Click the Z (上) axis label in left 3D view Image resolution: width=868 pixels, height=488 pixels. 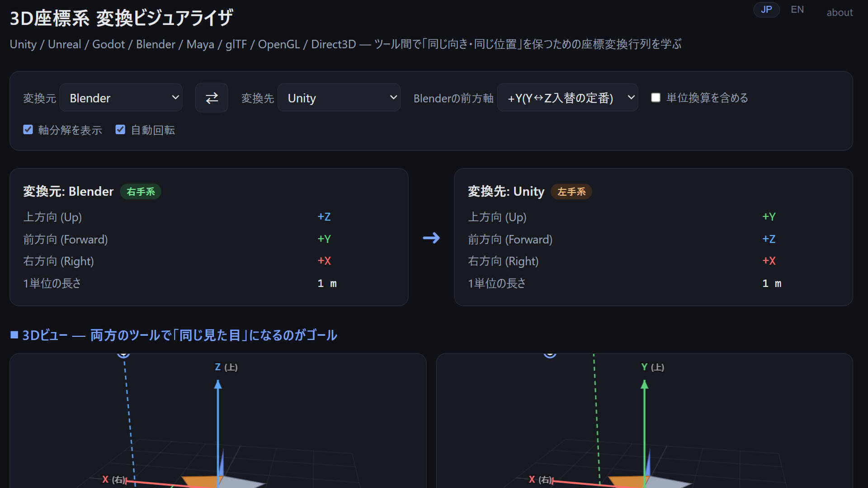coord(226,367)
